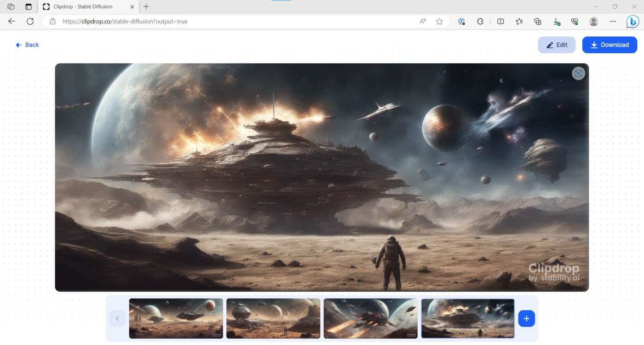
Task: Select the first thumbnail with orange planet
Action: [176, 318]
